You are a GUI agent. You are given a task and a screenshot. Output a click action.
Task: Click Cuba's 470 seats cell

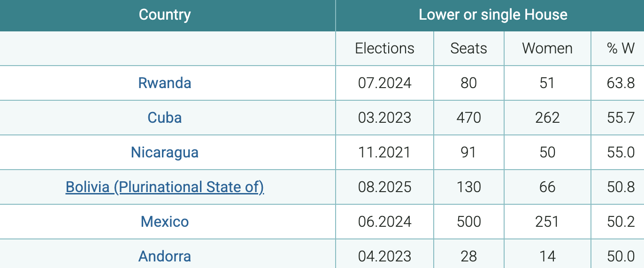point(468,117)
